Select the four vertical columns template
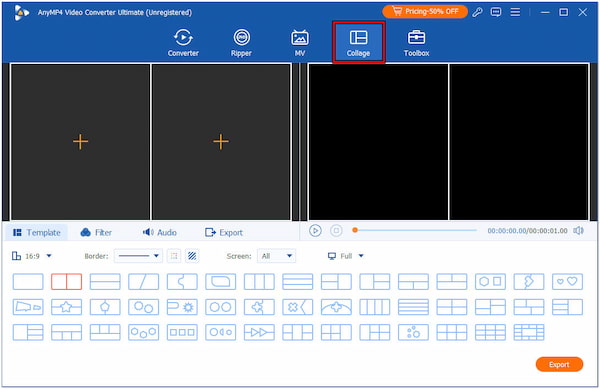This screenshot has height=389, width=600. 375,307
